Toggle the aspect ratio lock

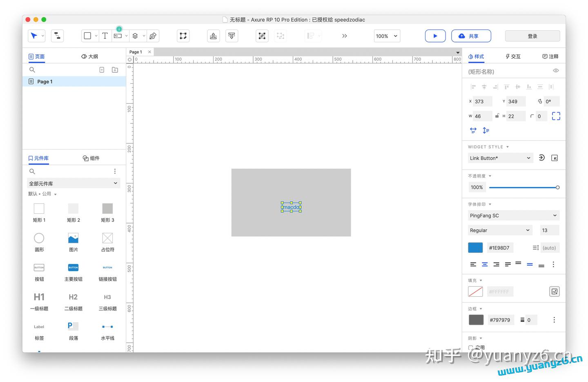[497, 116]
